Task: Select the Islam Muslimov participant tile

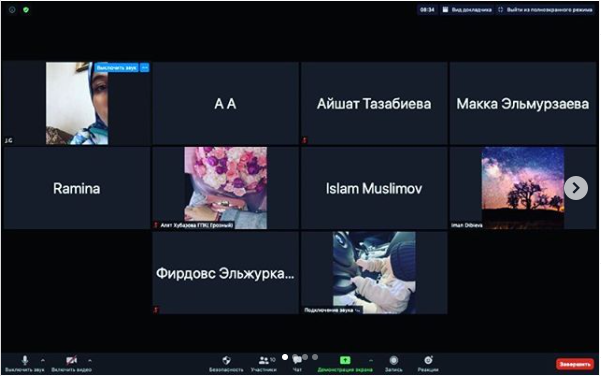Action: (x=374, y=188)
